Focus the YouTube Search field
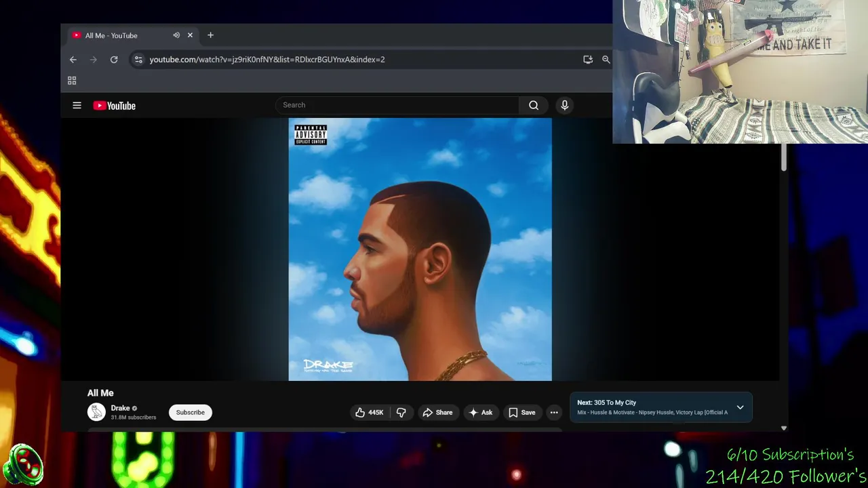868x488 pixels. tap(397, 105)
